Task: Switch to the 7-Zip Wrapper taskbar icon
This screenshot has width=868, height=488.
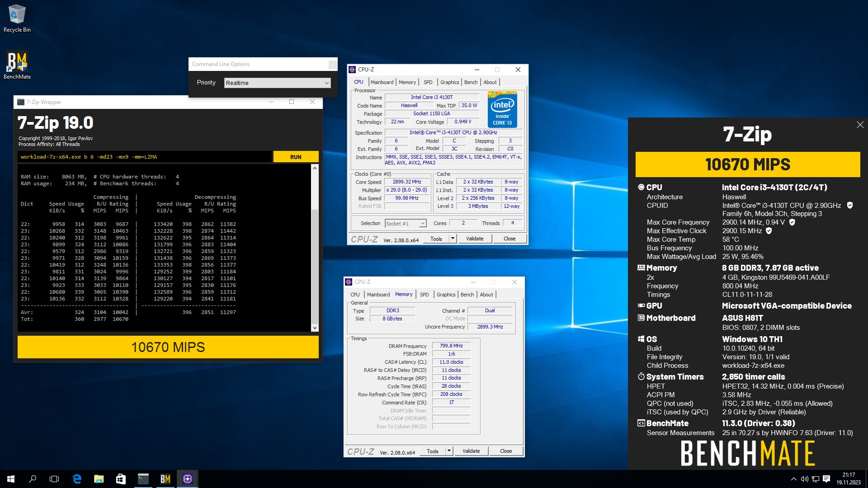Action: click(x=143, y=479)
